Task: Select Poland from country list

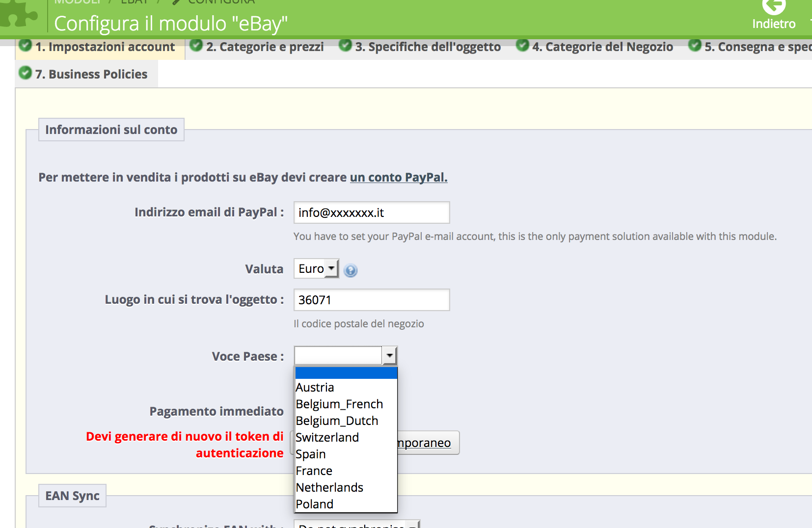Action: coord(346,504)
